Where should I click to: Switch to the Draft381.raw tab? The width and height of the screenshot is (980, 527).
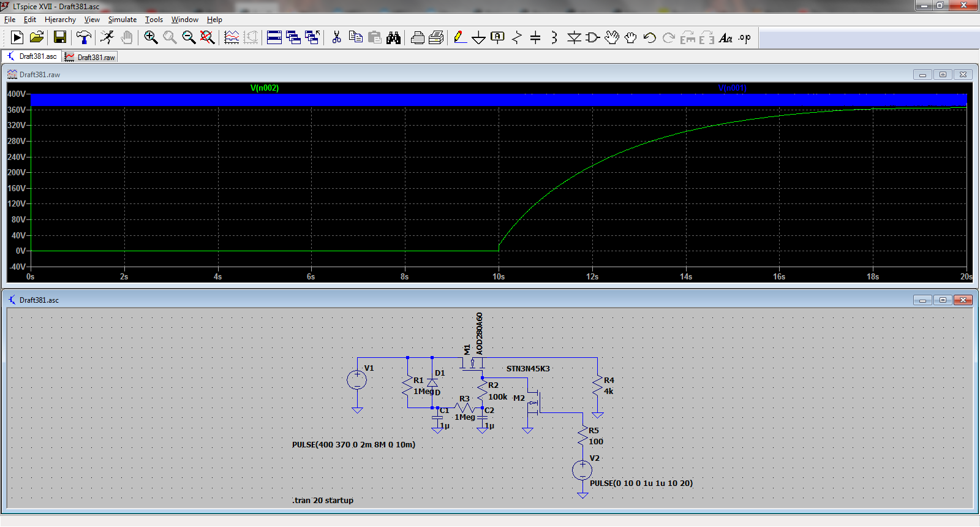tap(91, 57)
